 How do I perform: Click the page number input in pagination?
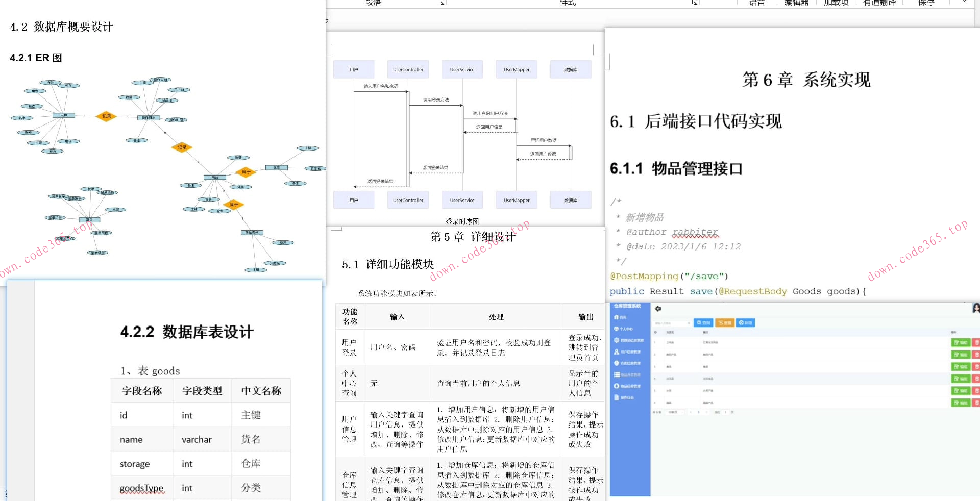pos(725,412)
